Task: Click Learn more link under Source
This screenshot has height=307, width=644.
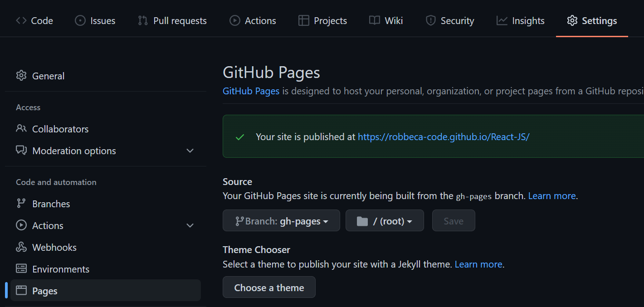Action: [x=552, y=196]
